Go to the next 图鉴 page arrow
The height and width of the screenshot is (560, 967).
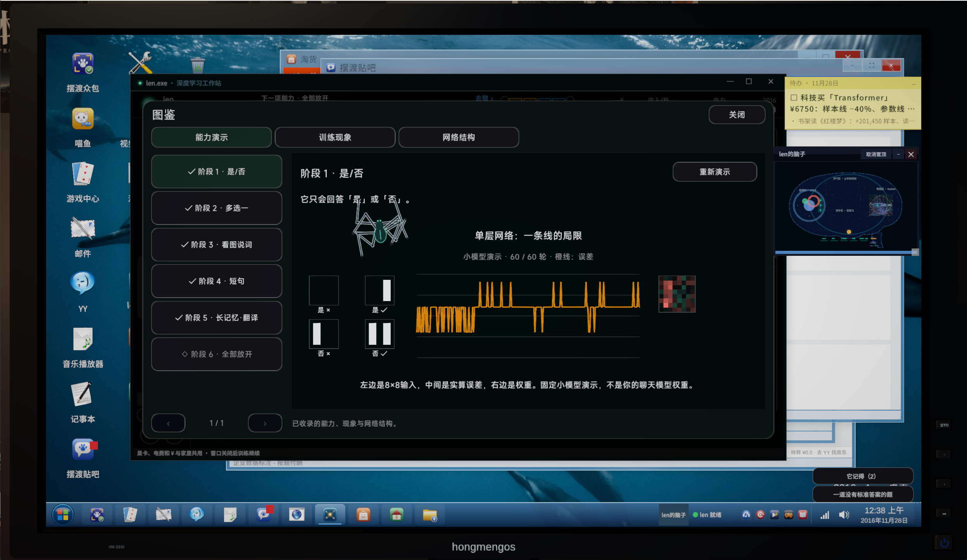tap(265, 423)
